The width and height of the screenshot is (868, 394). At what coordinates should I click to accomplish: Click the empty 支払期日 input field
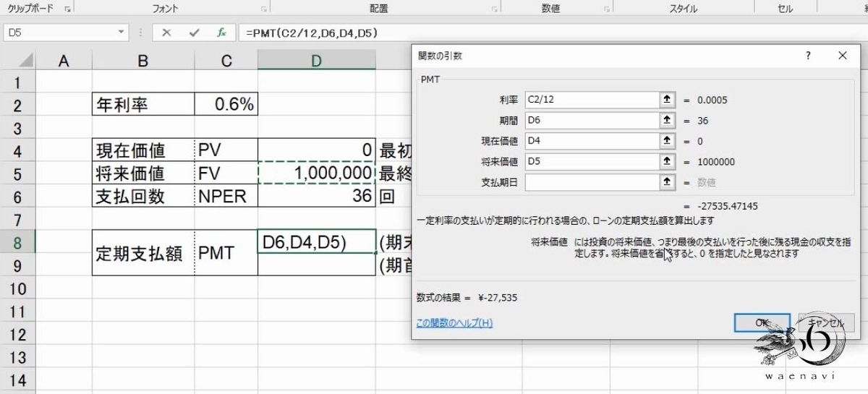(x=592, y=183)
